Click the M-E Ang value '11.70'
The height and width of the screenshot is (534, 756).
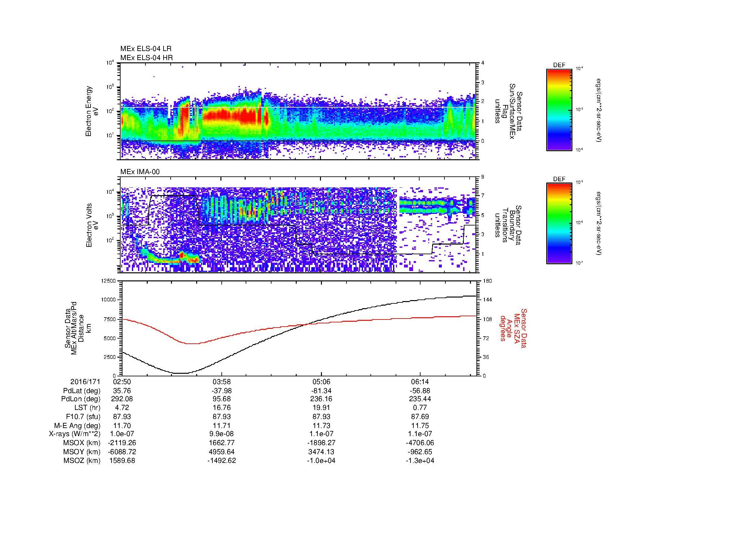click(x=122, y=425)
